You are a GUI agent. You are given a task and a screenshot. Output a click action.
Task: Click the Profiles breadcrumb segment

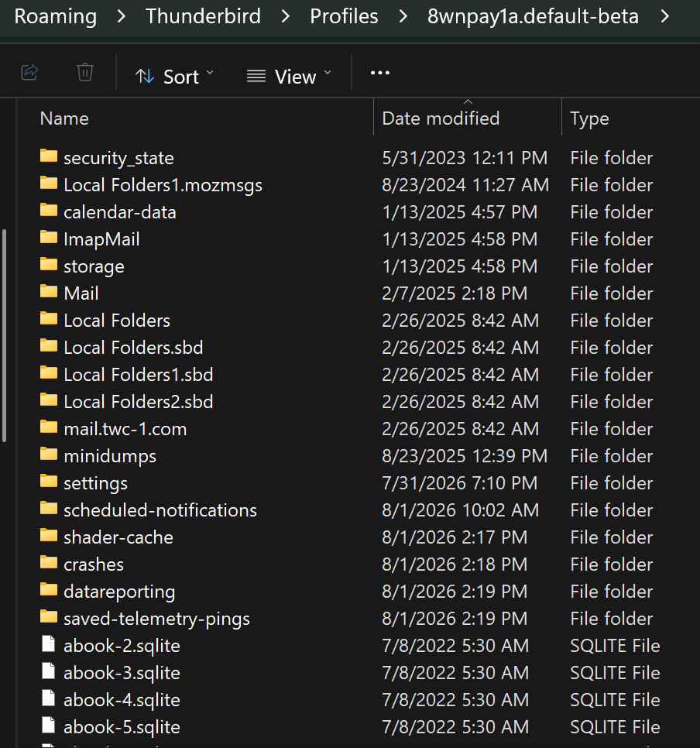tap(344, 16)
